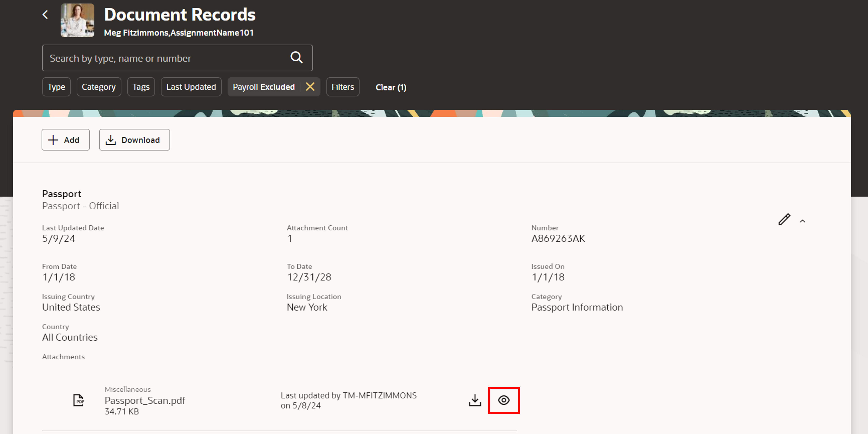Remove the Payroll Excluded filter chip

point(310,87)
